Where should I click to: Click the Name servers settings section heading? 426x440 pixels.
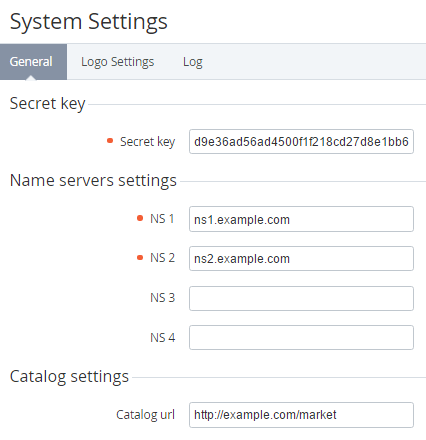pyautogui.click(x=93, y=181)
